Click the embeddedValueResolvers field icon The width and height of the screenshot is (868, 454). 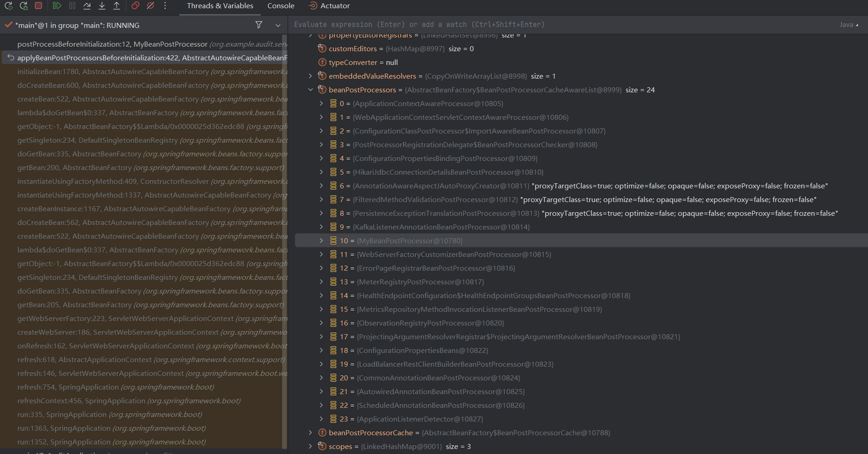(322, 76)
